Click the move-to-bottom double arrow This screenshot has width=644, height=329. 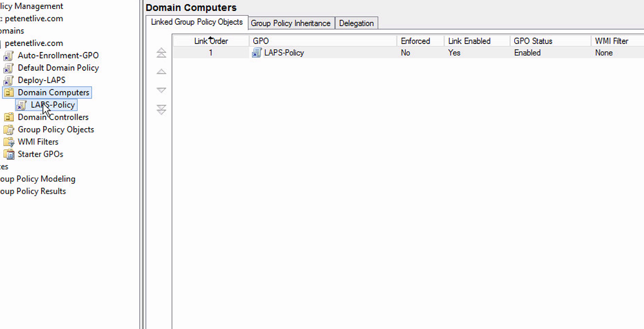[x=161, y=109]
